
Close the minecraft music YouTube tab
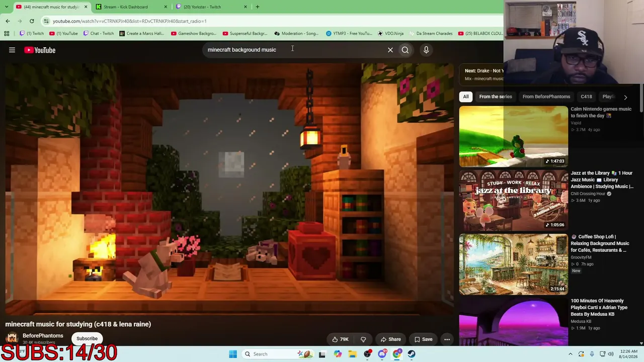[86, 7]
